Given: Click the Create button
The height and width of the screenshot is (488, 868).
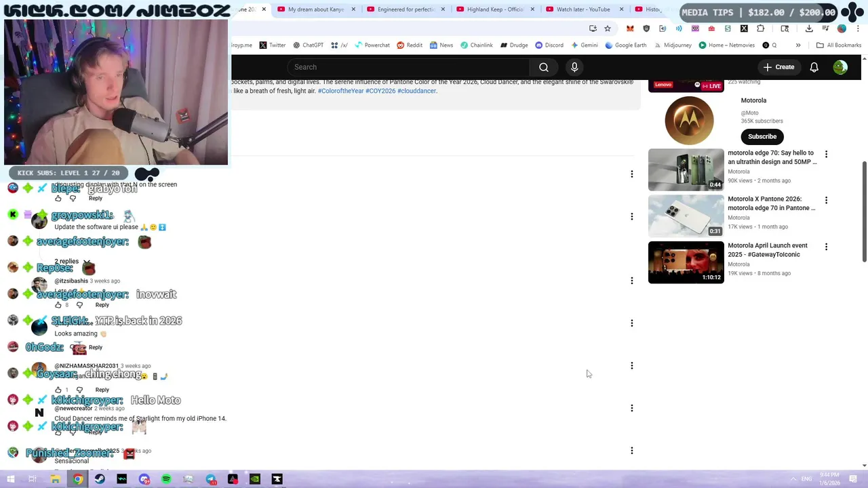Looking at the screenshot, I should pos(778,67).
